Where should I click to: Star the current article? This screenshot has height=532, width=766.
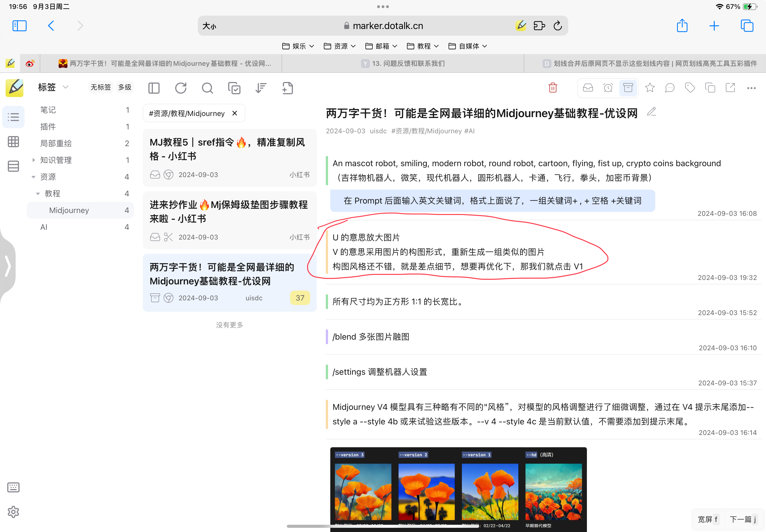click(650, 88)
